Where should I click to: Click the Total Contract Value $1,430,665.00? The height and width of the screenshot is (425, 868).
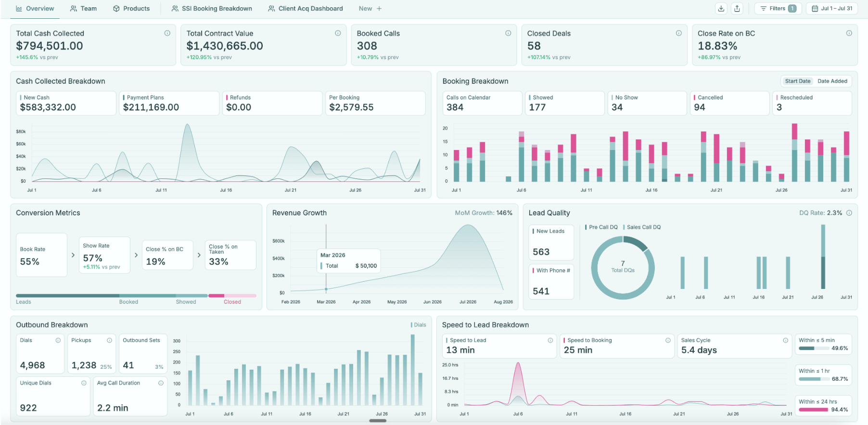click(x=225, y=46)
